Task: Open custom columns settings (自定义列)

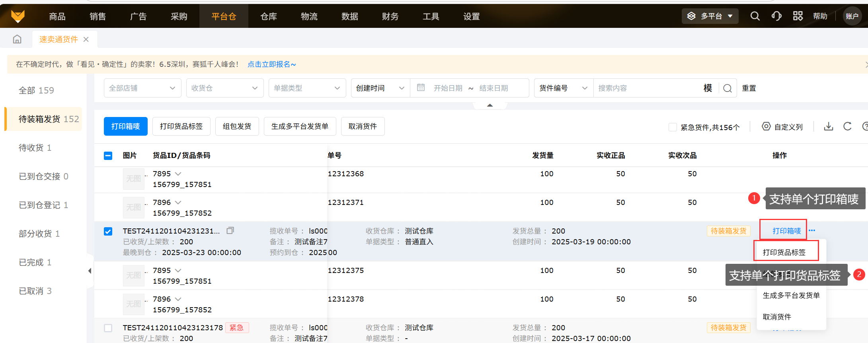Action: click(x=782, y=127)
